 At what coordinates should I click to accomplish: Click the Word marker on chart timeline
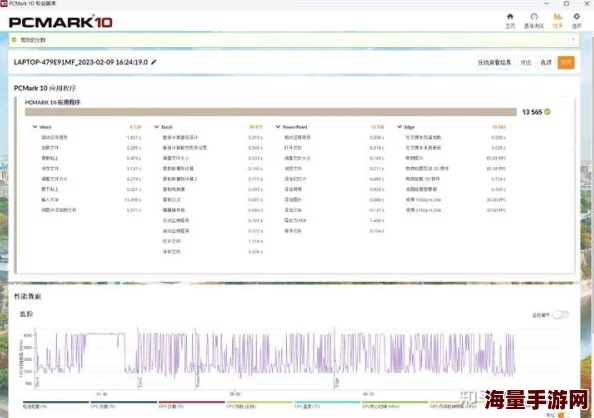(37, 382)
